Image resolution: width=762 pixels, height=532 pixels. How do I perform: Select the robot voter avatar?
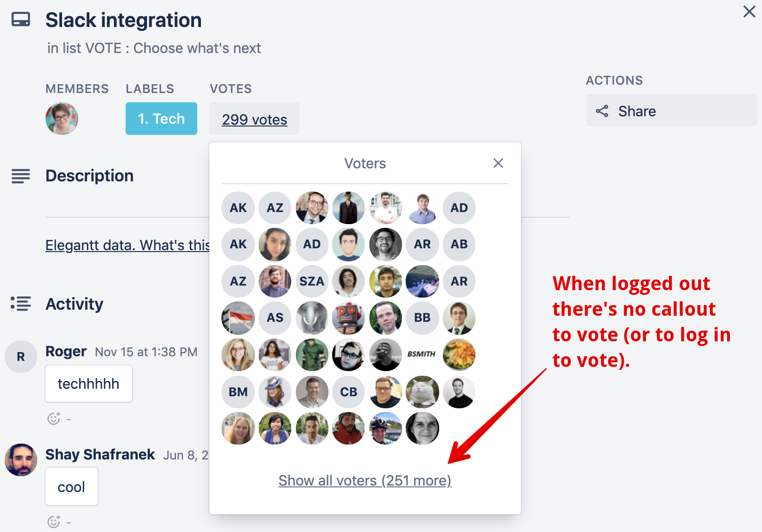tap(348, 318)
